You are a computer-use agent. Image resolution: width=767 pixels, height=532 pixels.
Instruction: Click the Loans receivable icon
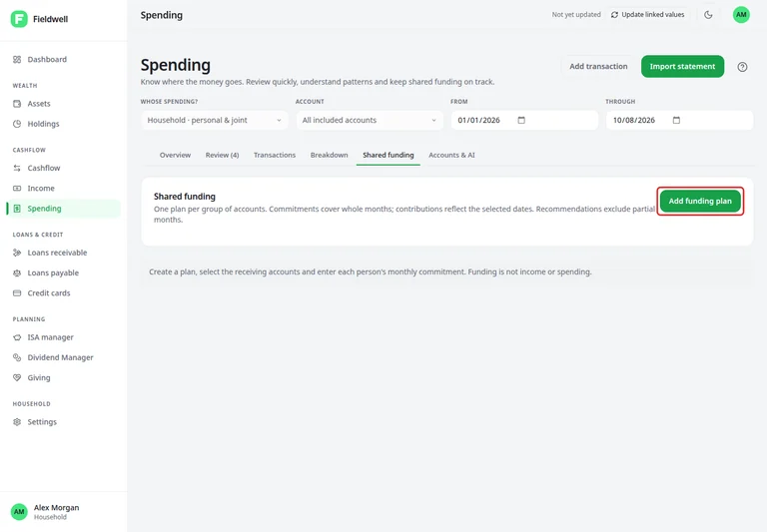[17, 253]
